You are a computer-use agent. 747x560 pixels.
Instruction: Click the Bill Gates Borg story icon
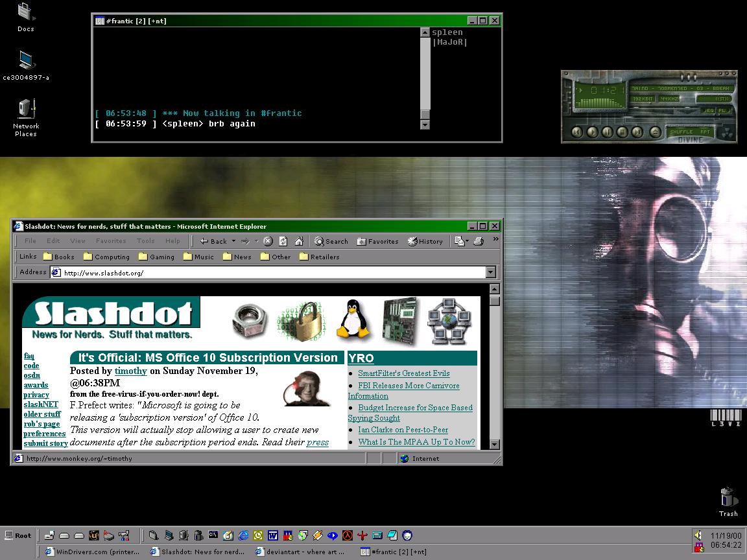(x=306, y=389)
